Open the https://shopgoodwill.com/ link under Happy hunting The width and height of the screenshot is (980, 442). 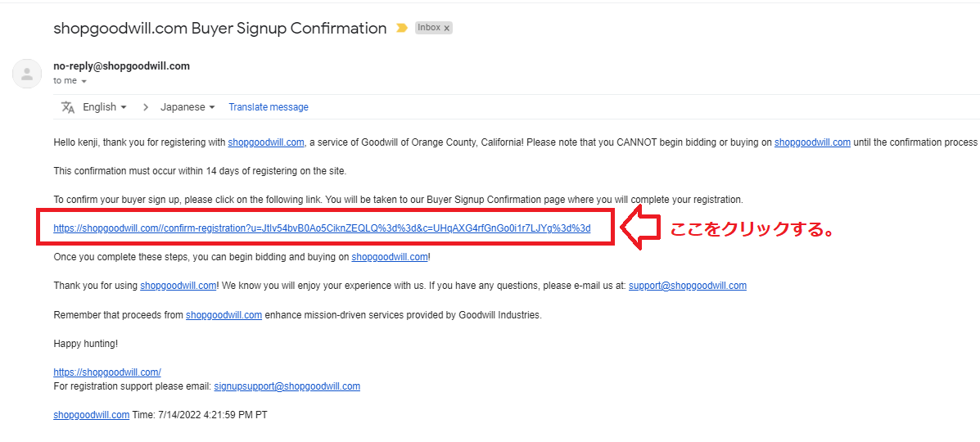pyautogui.click(x=107, y=372)
